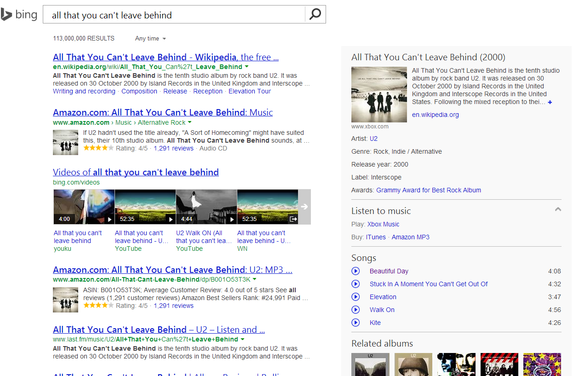The width and height of the screenshot is (579, 376).
Task: Expand the en.wikipedia.org URL dropdown arrow
Action: tap(247, 67)
